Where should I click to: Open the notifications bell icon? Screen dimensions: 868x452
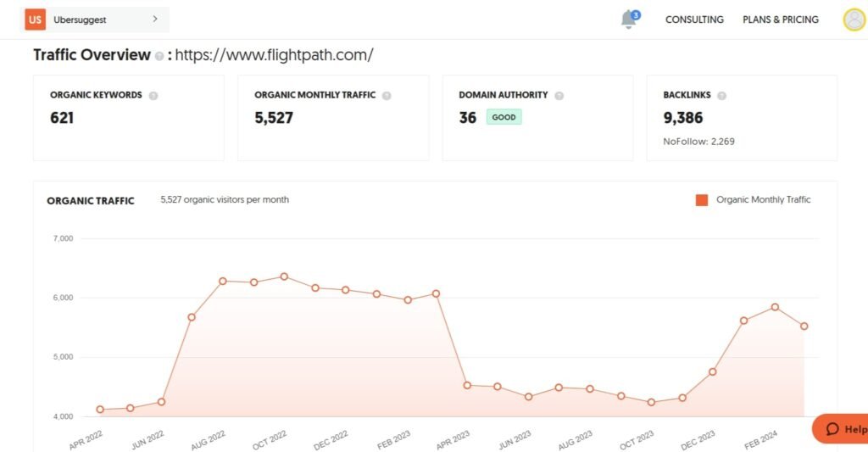[628, 20]
